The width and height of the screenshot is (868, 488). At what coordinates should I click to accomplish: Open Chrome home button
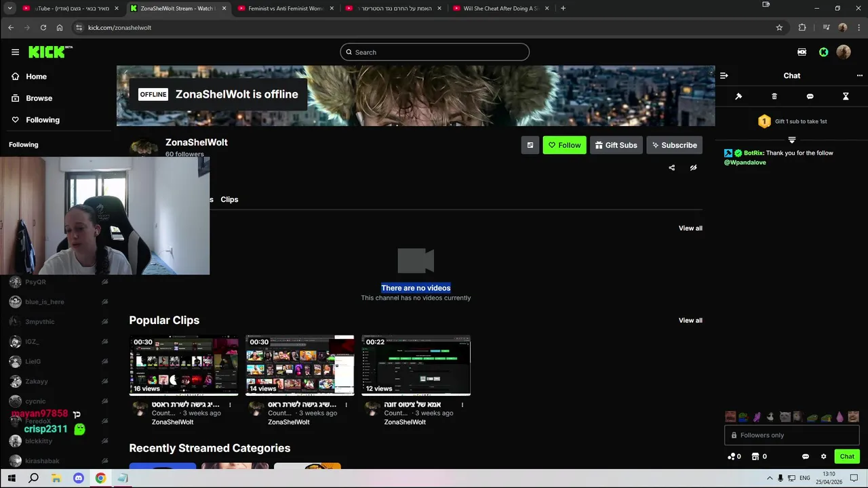[60, 28]
